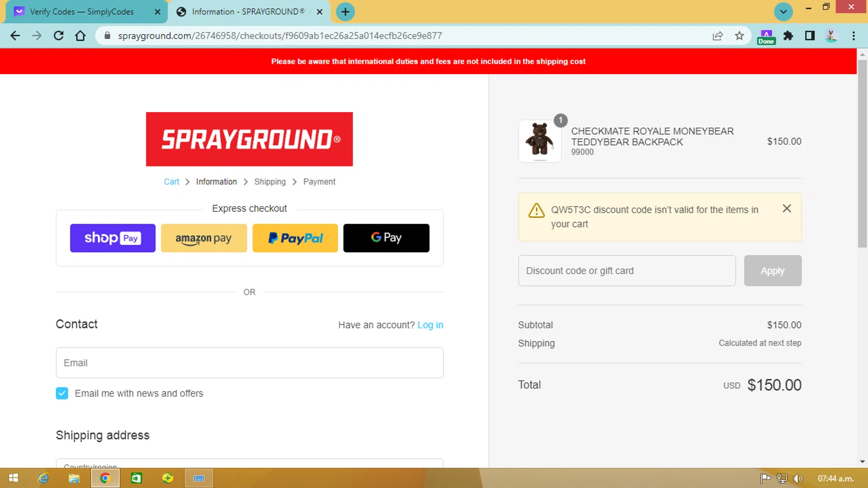The width and height of the screenshot is (868, 488).
Task: Open a new browser tab
Action: (x=345, y=12)
